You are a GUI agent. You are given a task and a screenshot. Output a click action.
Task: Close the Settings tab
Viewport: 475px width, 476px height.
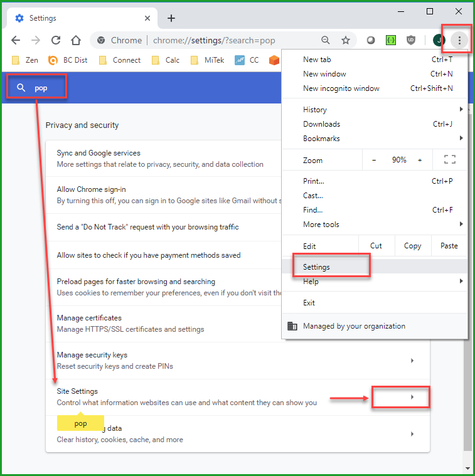point(147,18)
